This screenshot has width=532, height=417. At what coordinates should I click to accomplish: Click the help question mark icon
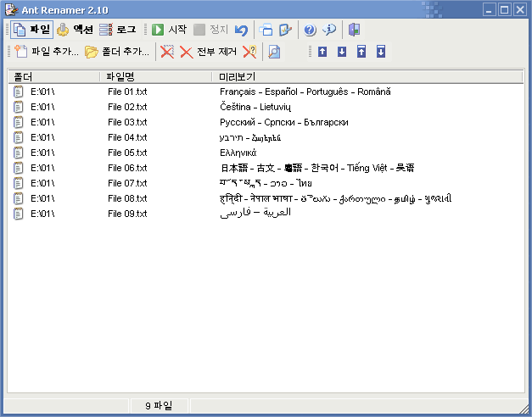point(310,30)
